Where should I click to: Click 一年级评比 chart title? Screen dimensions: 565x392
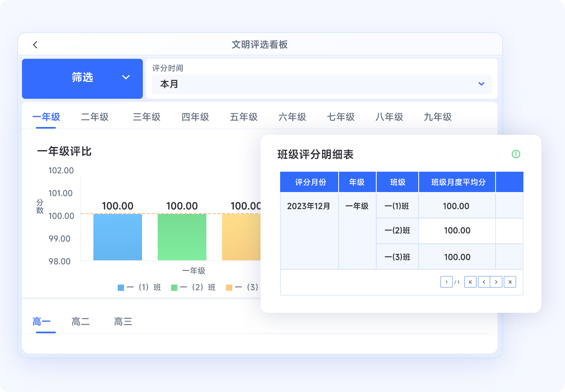click(64, 151)
